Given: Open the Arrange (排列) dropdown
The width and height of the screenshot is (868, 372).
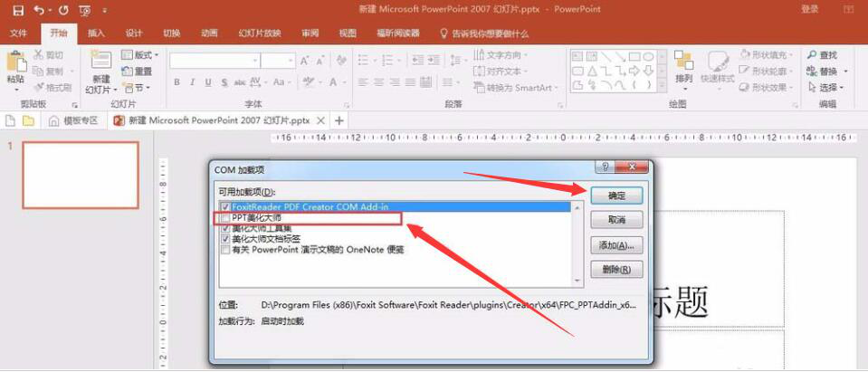Looking at the screenshot, I should tap(684, 72).
